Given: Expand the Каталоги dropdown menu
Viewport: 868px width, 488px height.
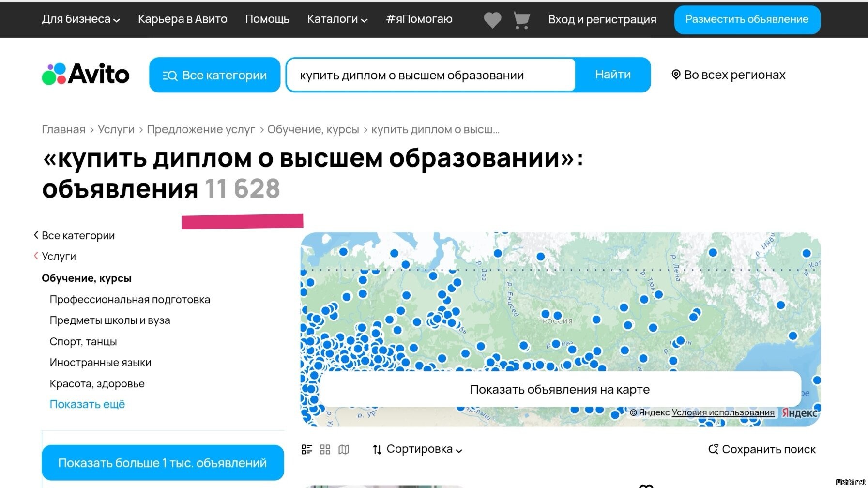Looking at the screenshot, I should pos(337,19).
